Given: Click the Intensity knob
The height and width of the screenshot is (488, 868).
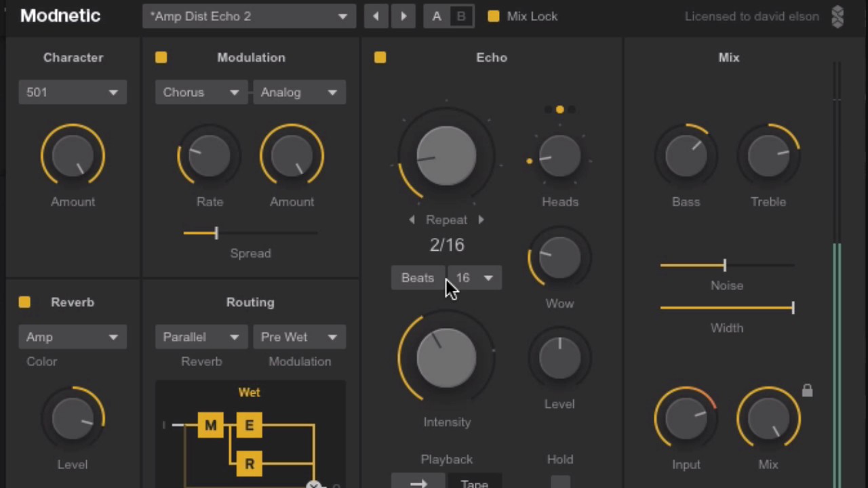Looking at the screenshot, I should [x=446, y=357].
